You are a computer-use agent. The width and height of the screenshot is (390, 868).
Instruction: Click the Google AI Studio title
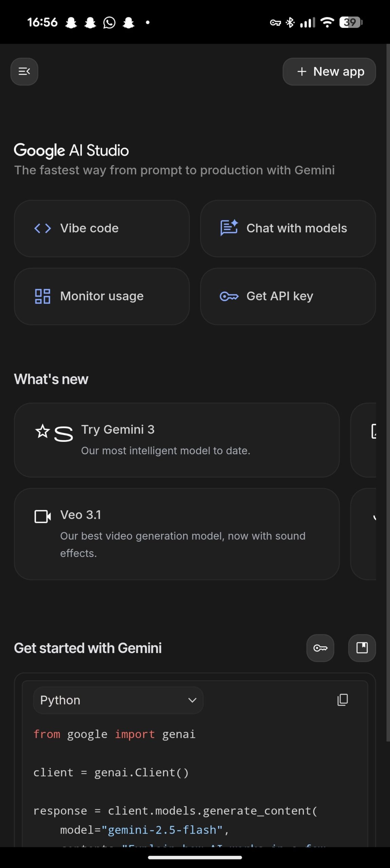[x=71, y=150]
